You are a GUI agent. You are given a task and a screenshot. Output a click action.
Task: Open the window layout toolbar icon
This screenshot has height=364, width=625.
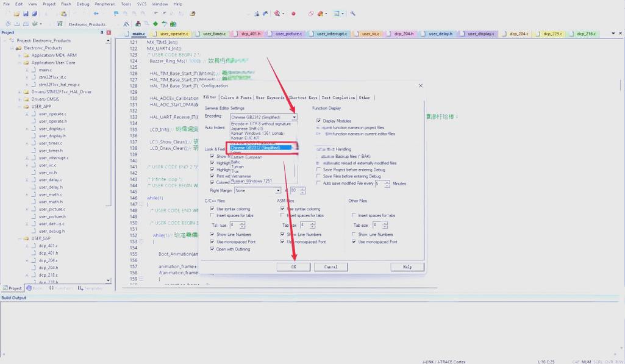[337, 13]
